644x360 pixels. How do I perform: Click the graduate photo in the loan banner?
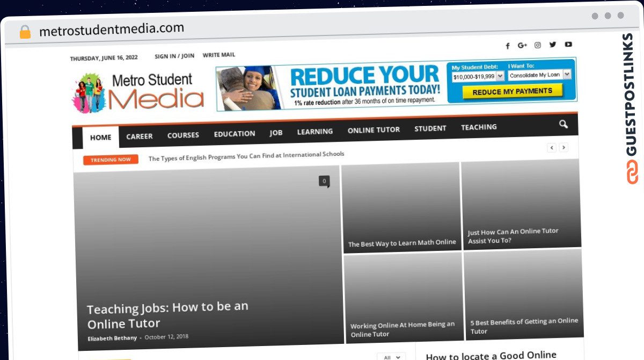coord(251,88)
